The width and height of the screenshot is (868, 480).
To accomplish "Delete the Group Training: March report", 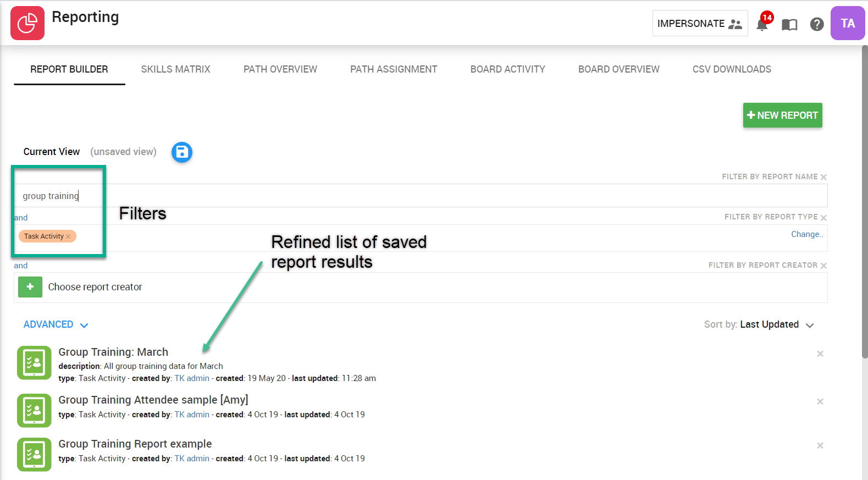I will [820, 354].
